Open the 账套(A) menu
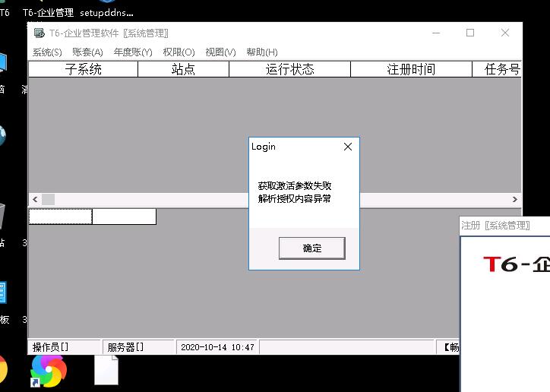This screenshot has height=392, width=550. tap(87, 52)
